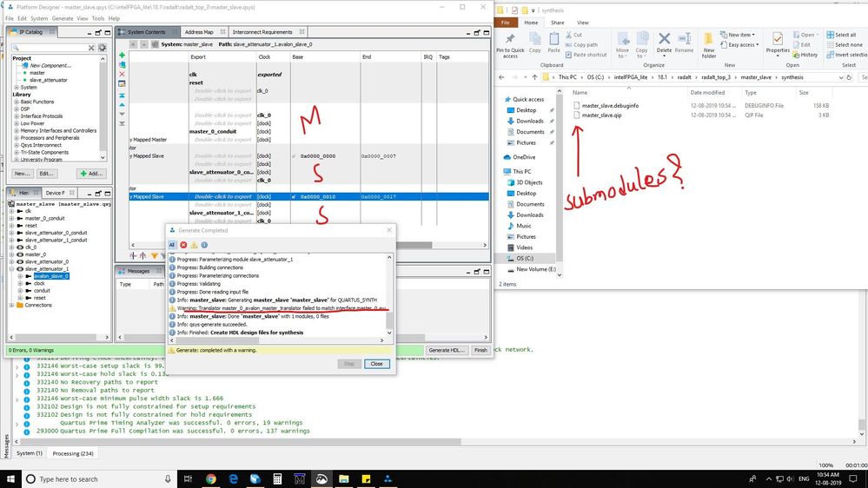The height and width of the screenshot is (488, 868).
Task: Click This PC in Explorer navigation pane
Action: click(x=521, y=172)
